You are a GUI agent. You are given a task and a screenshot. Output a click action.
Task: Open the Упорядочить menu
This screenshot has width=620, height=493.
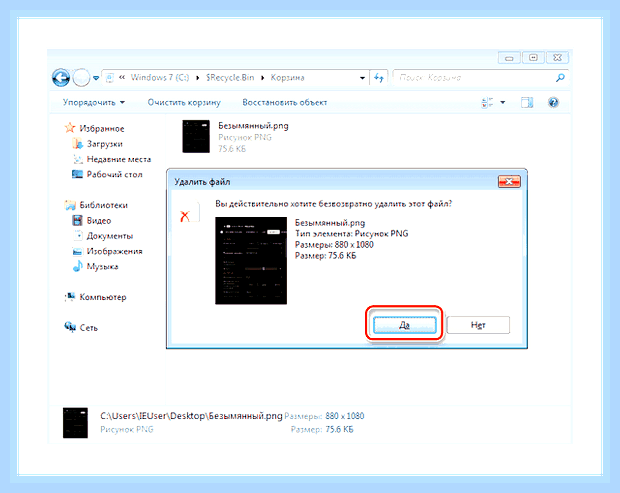click(x=94, y=102)
